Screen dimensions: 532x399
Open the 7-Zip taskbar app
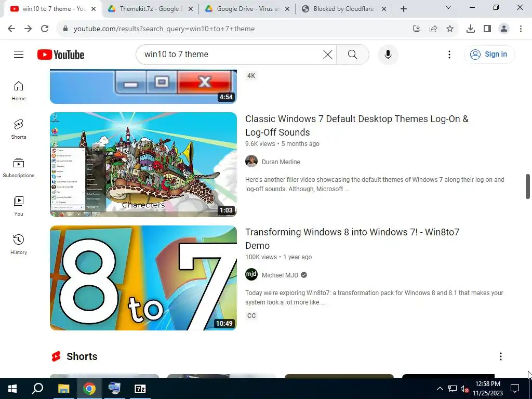click(140, 389)
